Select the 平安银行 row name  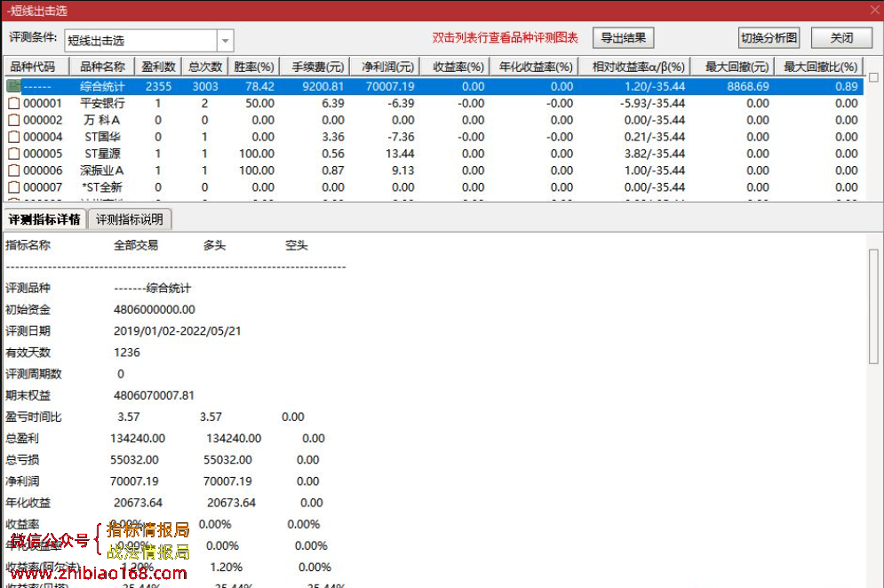(102, 104)
